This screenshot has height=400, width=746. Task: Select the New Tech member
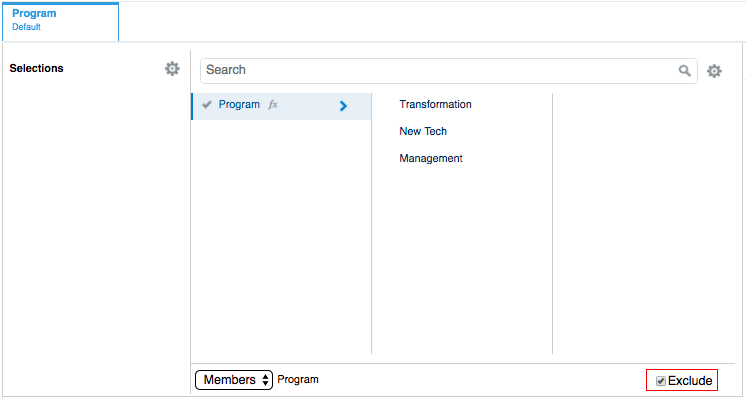(423, 132)
